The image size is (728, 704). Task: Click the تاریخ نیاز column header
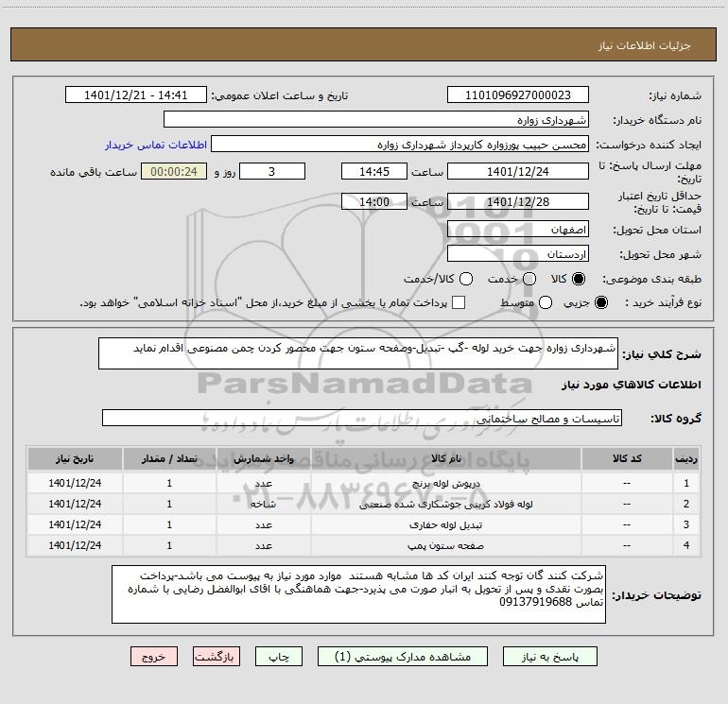pyautogui.click(x=75, y=458)
